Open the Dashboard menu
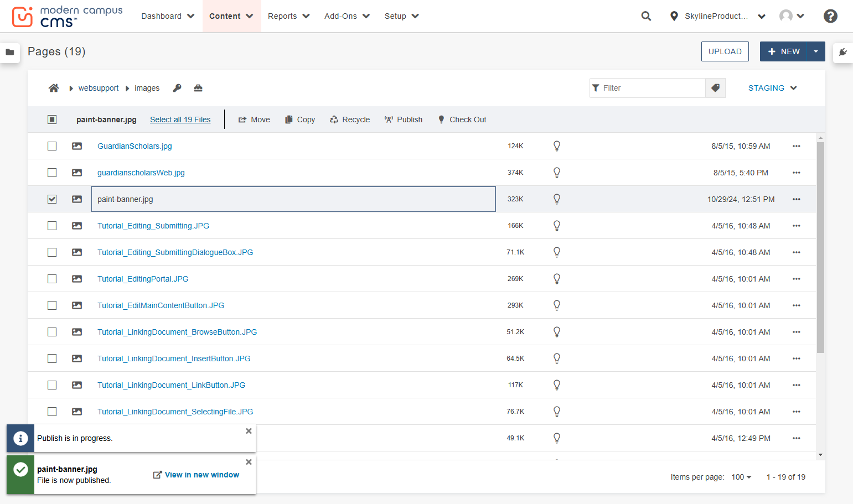The width and height of the screenshot is (853, 504). pyautogui.click(x=168, y=16)
